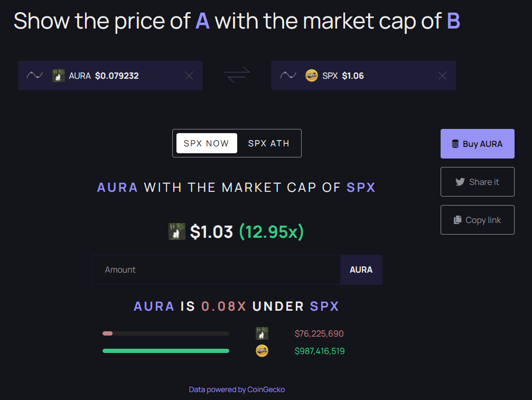The image size is (532, 400).
Task: Click the SPX chart trend icon
Action: [x=288, y=76]
